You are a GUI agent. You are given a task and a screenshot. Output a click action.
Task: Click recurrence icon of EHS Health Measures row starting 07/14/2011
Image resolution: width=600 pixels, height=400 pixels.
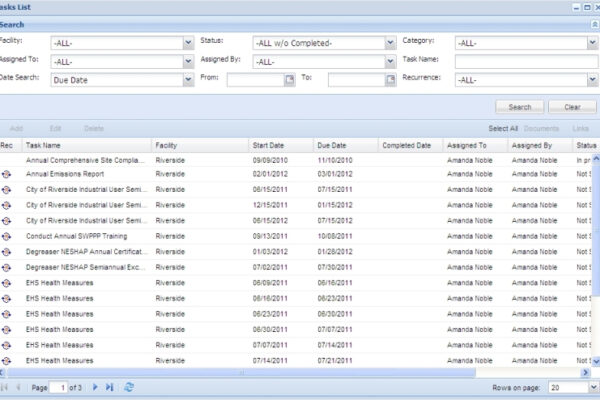point(6,361)
